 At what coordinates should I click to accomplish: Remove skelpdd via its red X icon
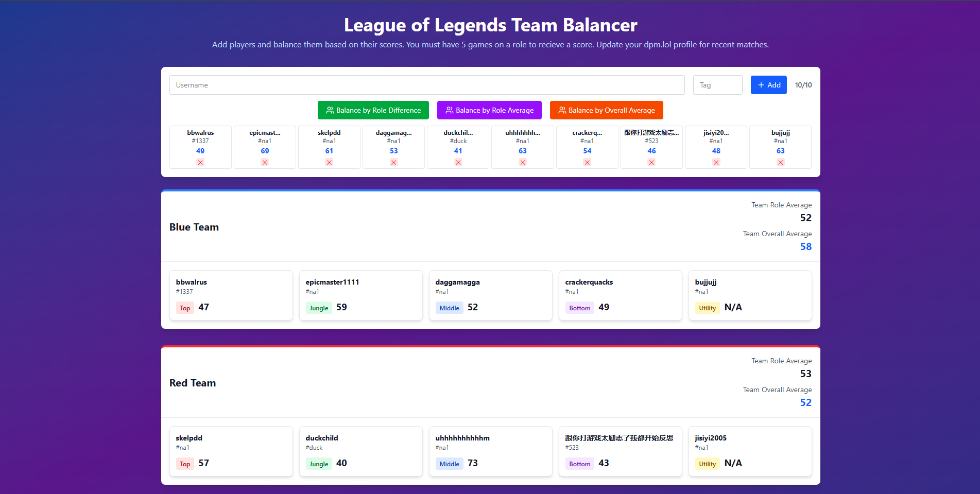pos(329,162)
